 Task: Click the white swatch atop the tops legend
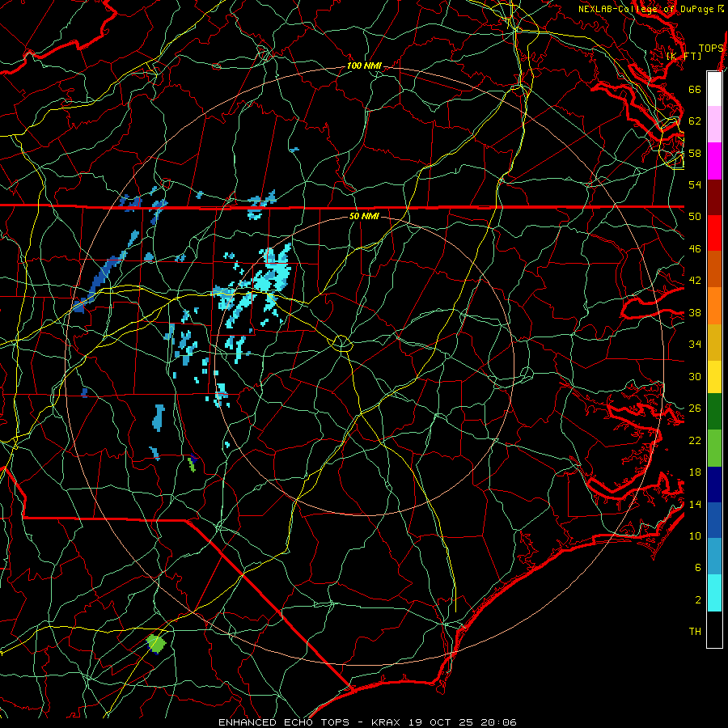click(x=714, y=89)
